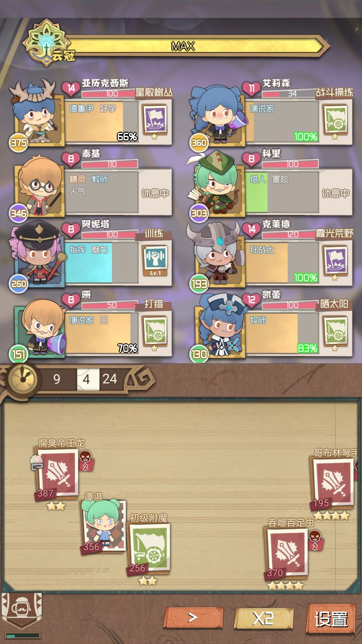Open the 凯蕾 priest wagon task icon
Viewport: 362px width, 644px height.
click(335, 331)
